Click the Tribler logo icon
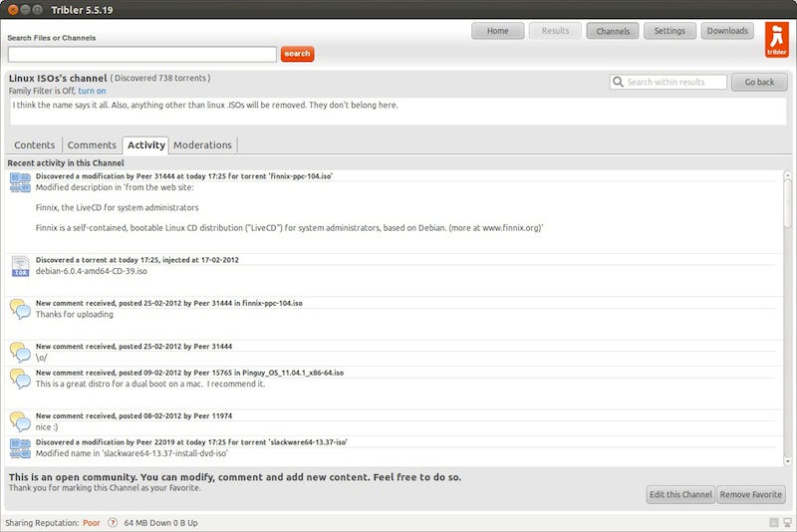The width and height of the screenshot is (797, 532). (x=777, y=39)
